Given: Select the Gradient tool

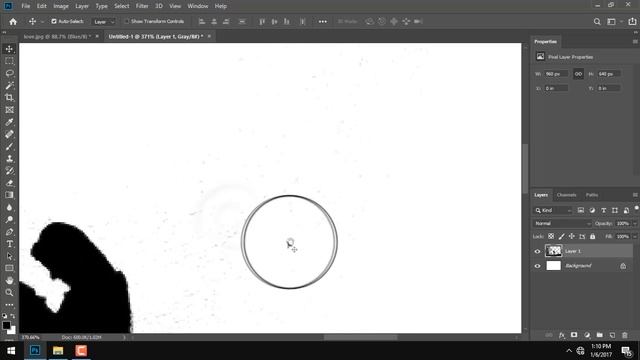Looking at the screenshot, I should pyautogui.click(x=9, y=195).
